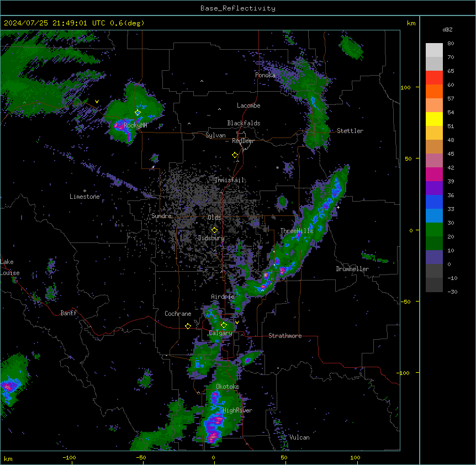
Task: Pick the royal blue swatch in dBZ legend
Action: pos(434,202)
